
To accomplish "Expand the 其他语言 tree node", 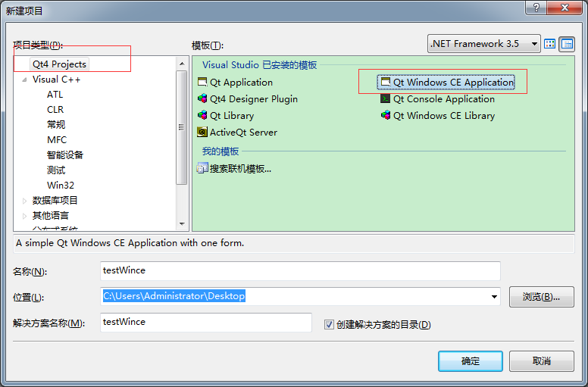I will pyautogui.click(x=24, y=216).
